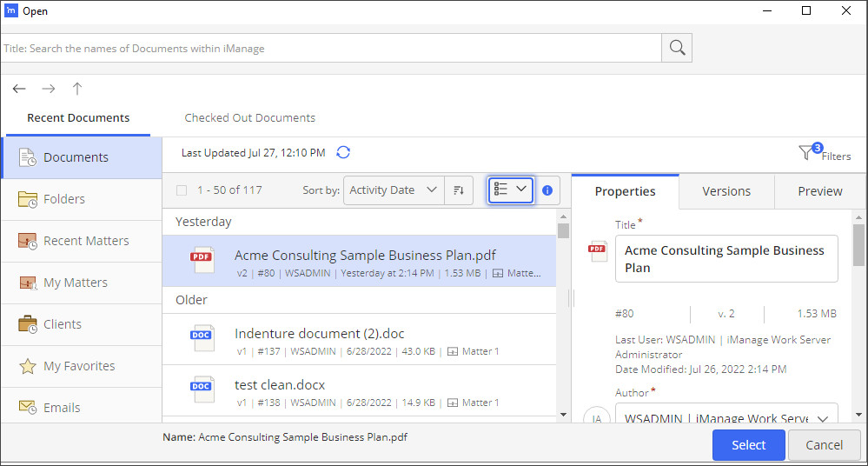Screen dimensions: 868x466
Task: Click Date Modified Jul 26, 2022 text
Action: (x=701, y=369)
